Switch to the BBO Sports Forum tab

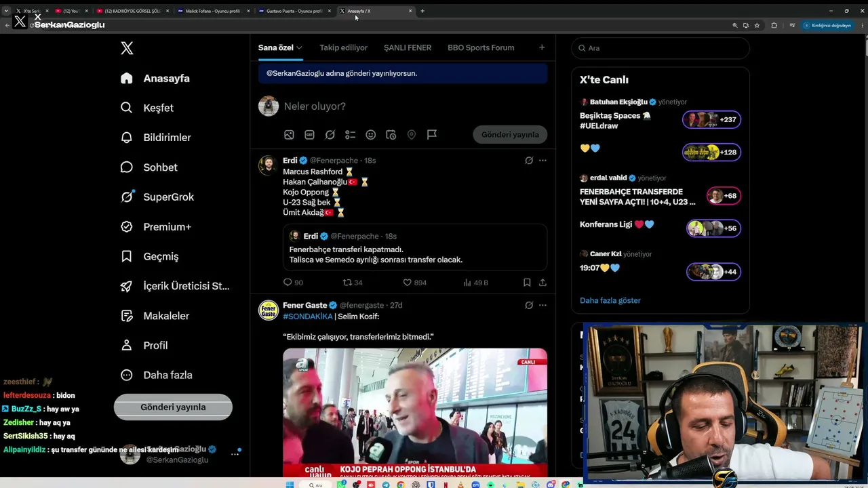(x=481, y=48)
